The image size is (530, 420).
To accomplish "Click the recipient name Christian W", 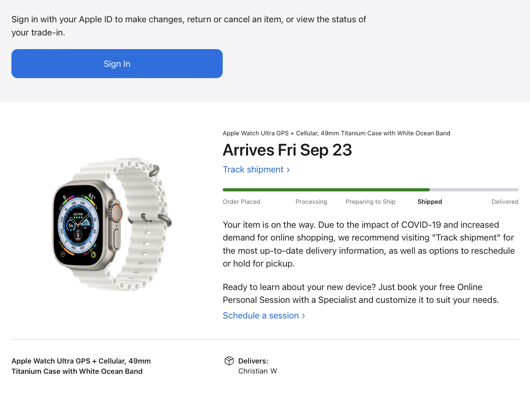I will click(x=258, y=371).
